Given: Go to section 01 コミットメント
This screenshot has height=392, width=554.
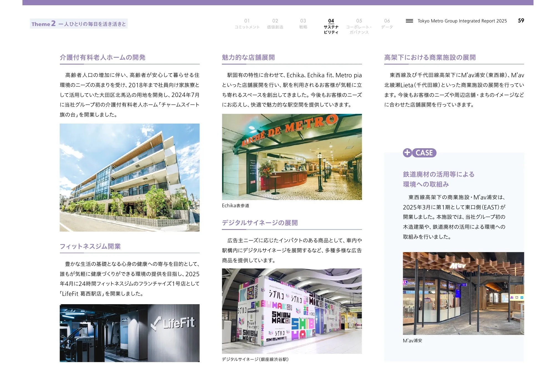Looking at the screenshot, I should (x=247, y=24).
